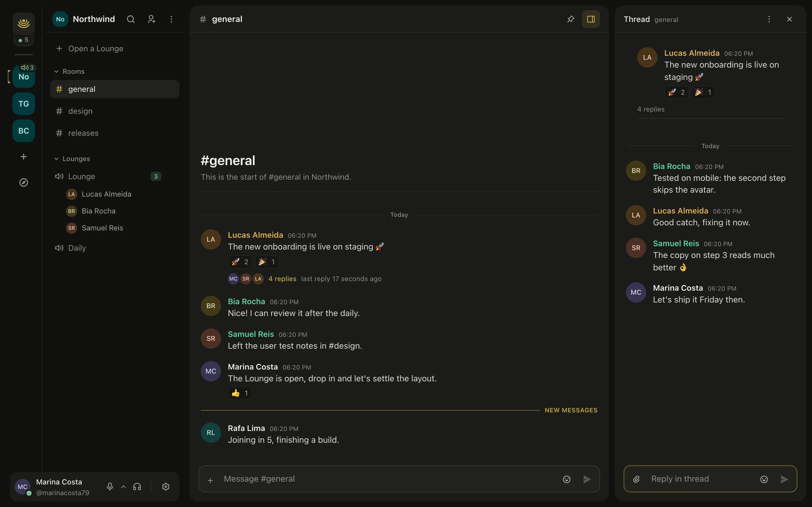The image size is (812, 507).
Task: Click the attachment paperclip in thread reply
Action: [636, 479]
